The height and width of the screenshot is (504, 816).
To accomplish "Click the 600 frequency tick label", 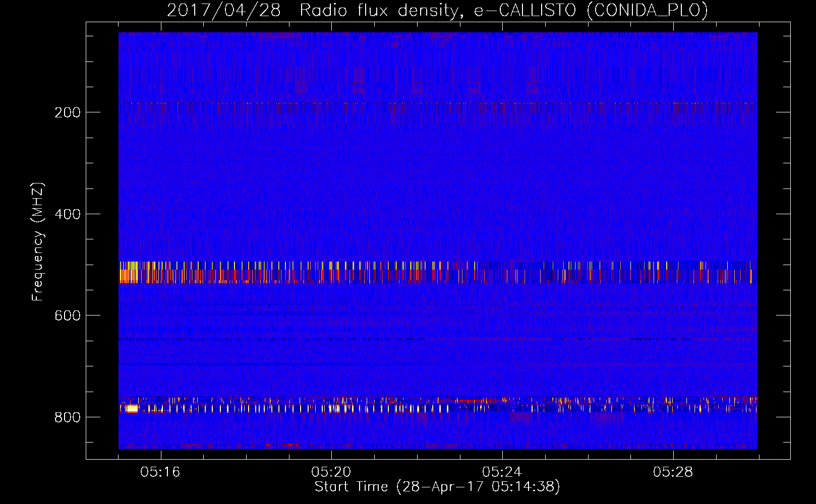I will [68, 316].
